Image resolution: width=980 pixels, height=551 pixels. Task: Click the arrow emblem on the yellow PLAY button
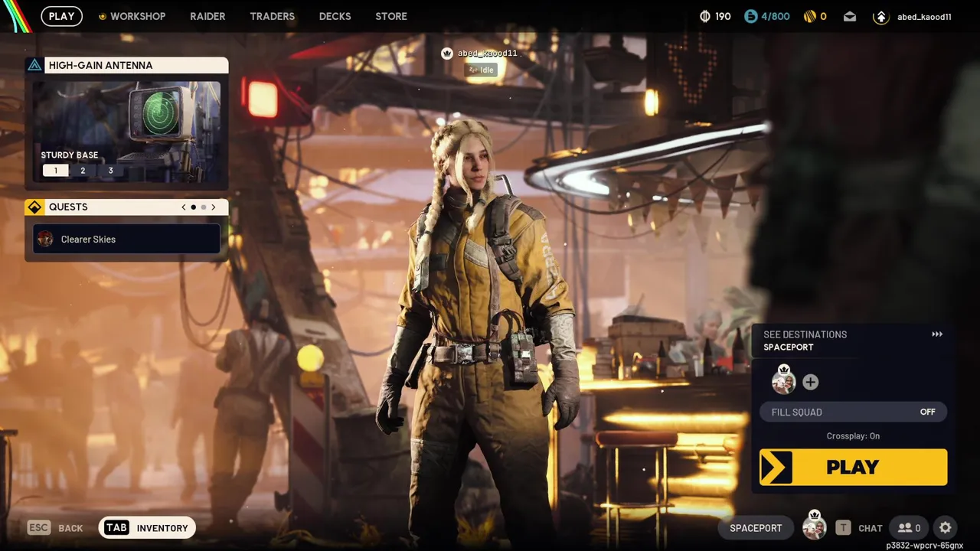click(776, 468)
